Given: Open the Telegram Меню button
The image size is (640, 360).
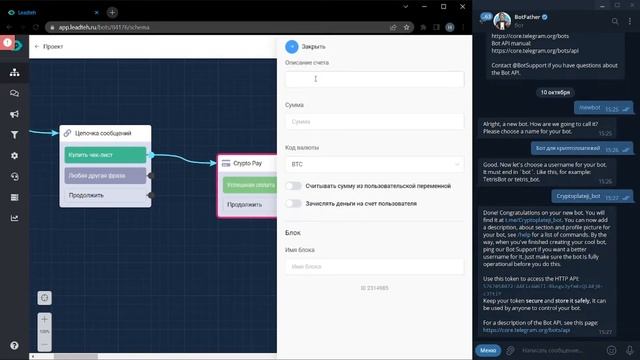Looking at the screenshot, I should click(488, 350).
